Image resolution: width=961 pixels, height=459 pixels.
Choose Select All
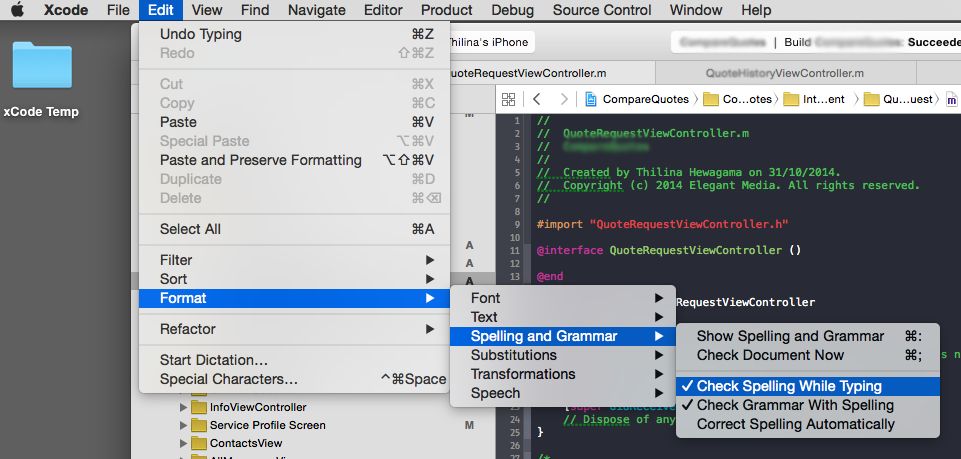(x=294, y=229)
